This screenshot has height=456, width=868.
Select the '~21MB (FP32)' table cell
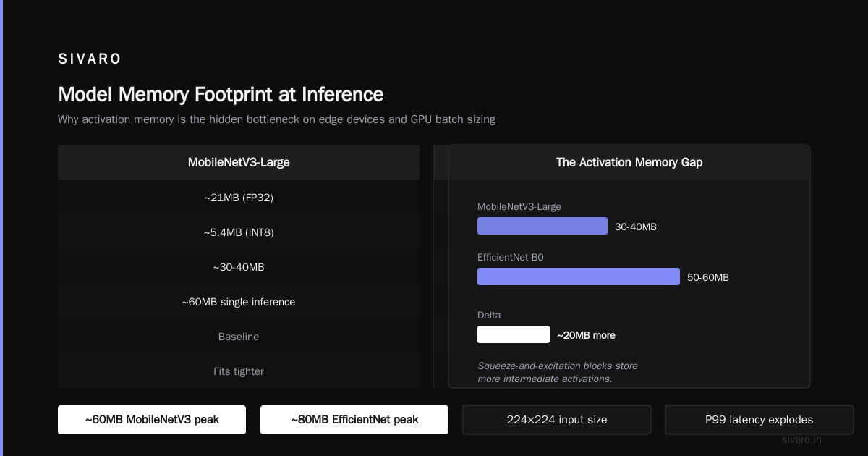tap(239, 197)
